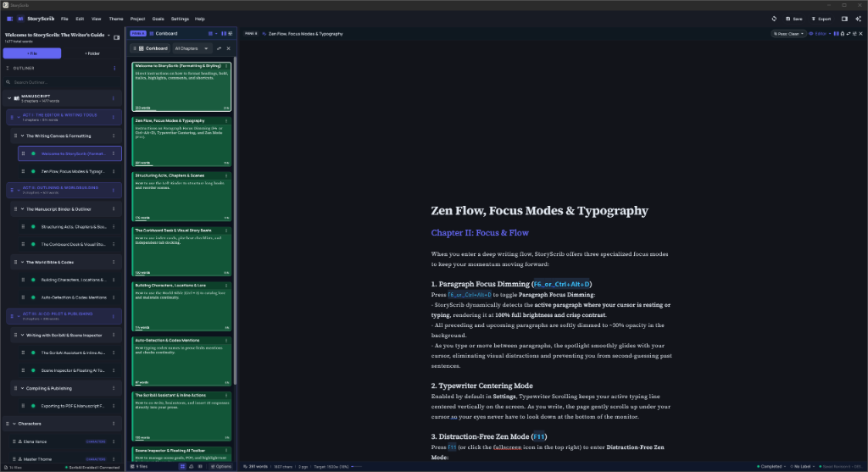Click the corkboard vertical scrollbar
868x472 pixels.
(235, 220)
